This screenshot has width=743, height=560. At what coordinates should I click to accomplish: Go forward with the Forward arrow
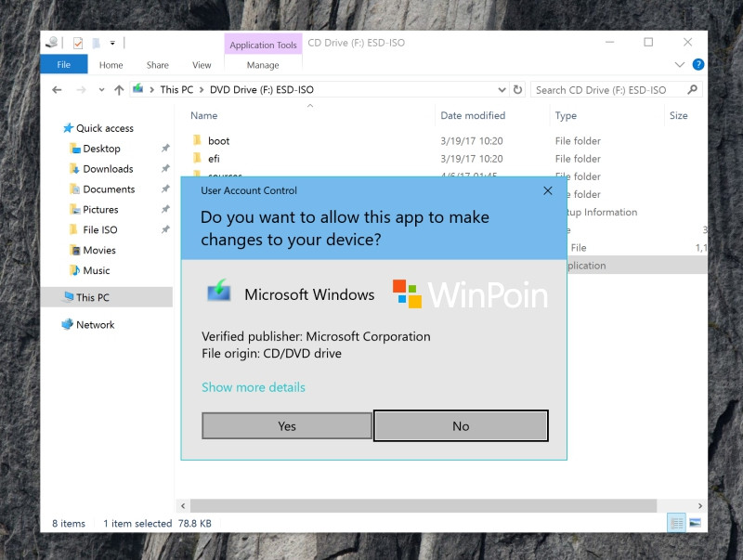[81, 89]
